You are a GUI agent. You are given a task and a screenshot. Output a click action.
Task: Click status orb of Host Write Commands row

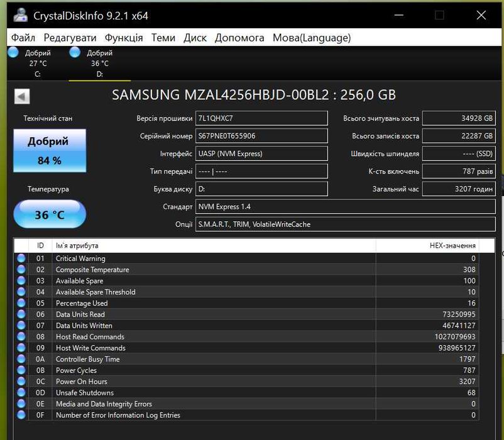click(21, 348)
